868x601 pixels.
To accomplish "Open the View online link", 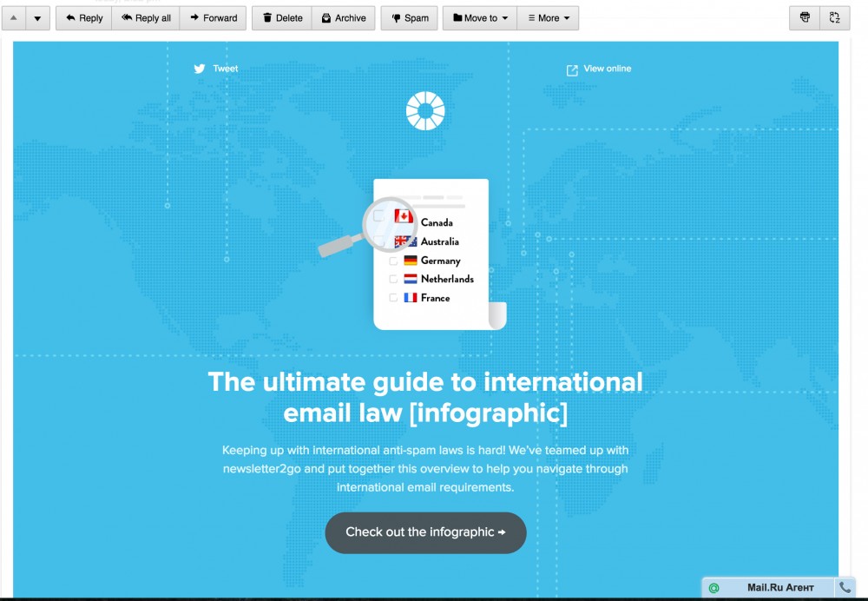I will pos(608,69).
